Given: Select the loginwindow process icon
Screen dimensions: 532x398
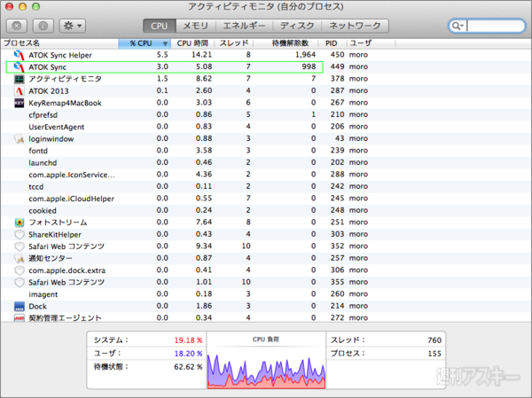Looking at the screenshot, I should click(x=19, y=139).
